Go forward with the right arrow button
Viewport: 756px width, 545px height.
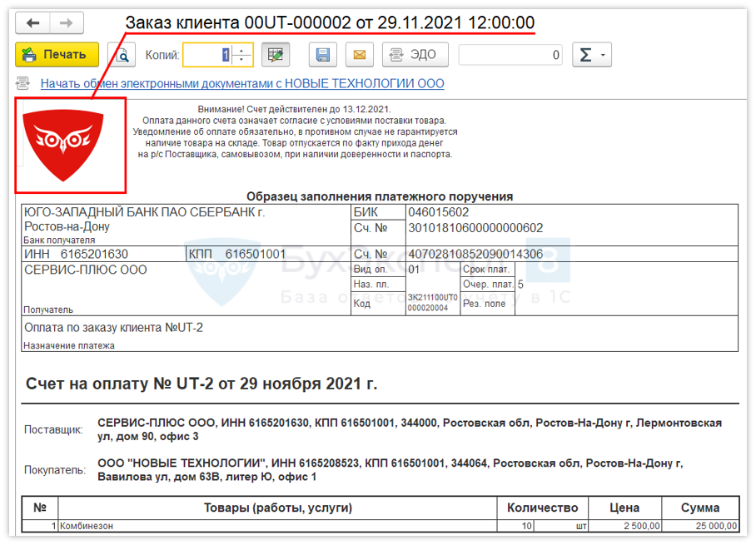point(67,23)
